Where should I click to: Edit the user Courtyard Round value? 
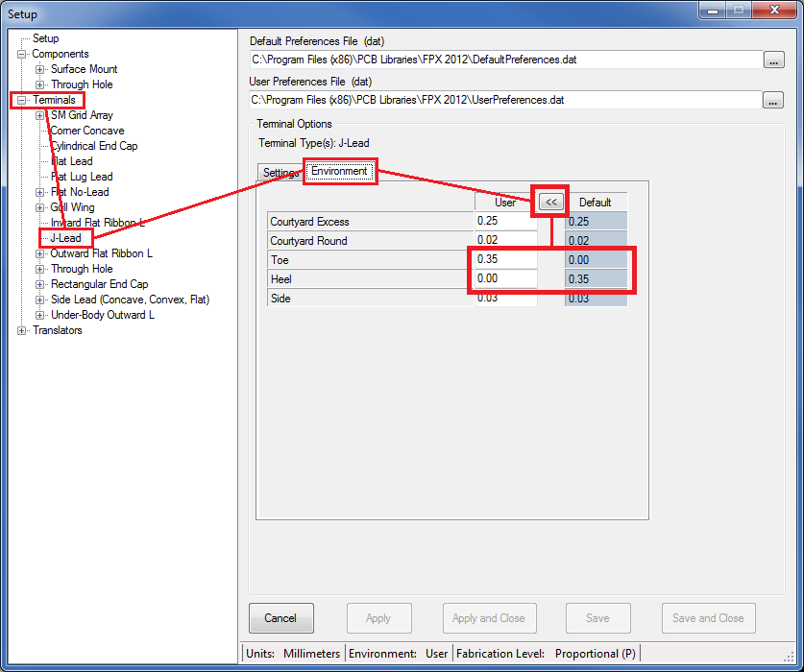pyautogui.click(x=505, y=240)
